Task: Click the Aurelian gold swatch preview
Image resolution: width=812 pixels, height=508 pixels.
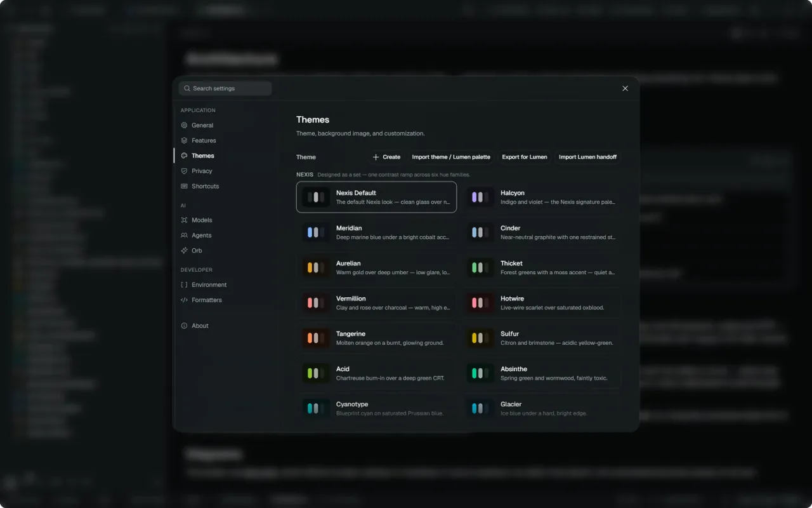Action: pos(316,267)
